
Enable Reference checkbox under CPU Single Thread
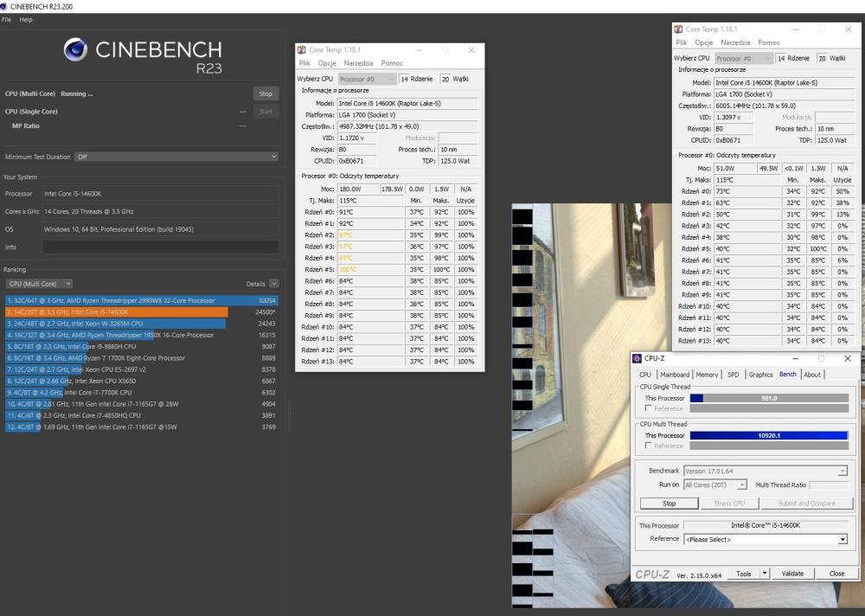point(649,408)
